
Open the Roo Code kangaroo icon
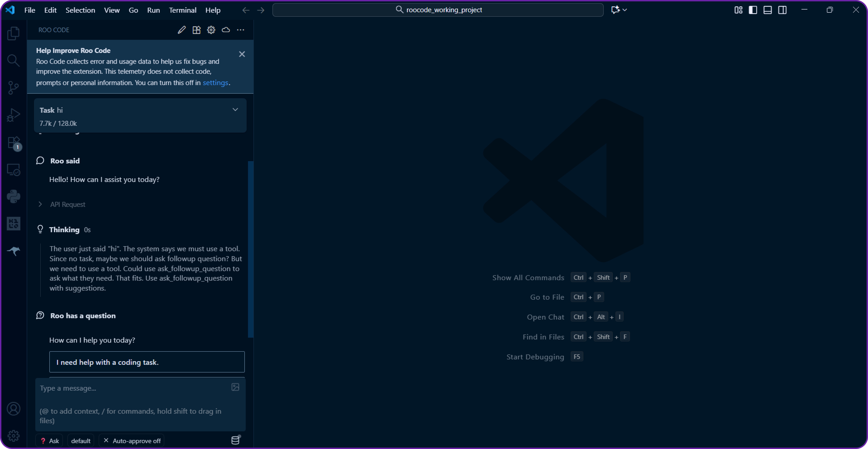(x=14, y=251)
